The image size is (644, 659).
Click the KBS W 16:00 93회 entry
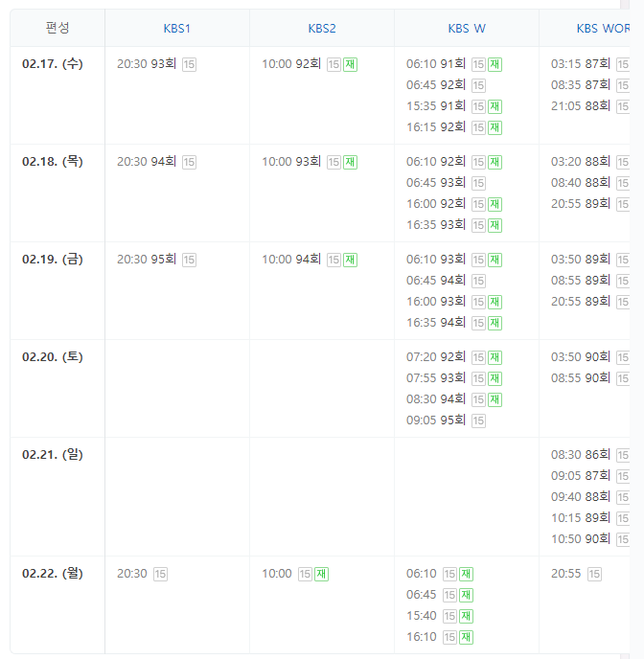pyautogui.click(x=436, y=302)
